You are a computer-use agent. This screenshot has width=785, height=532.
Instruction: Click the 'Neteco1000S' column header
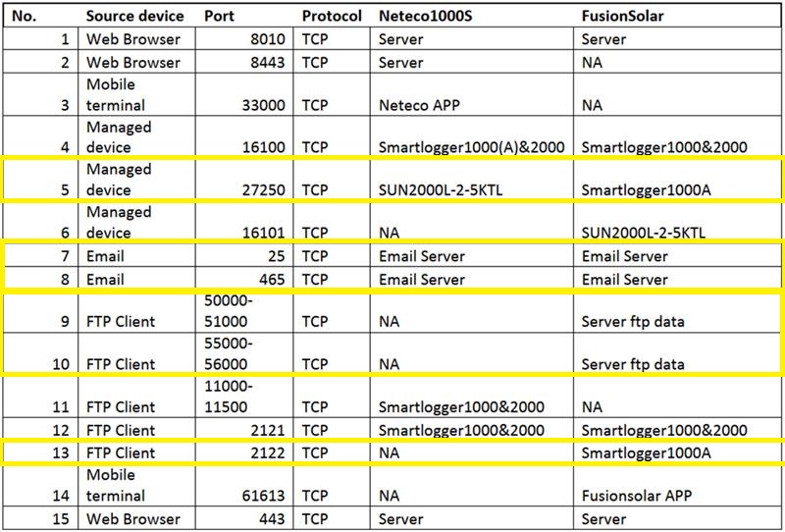423,17
